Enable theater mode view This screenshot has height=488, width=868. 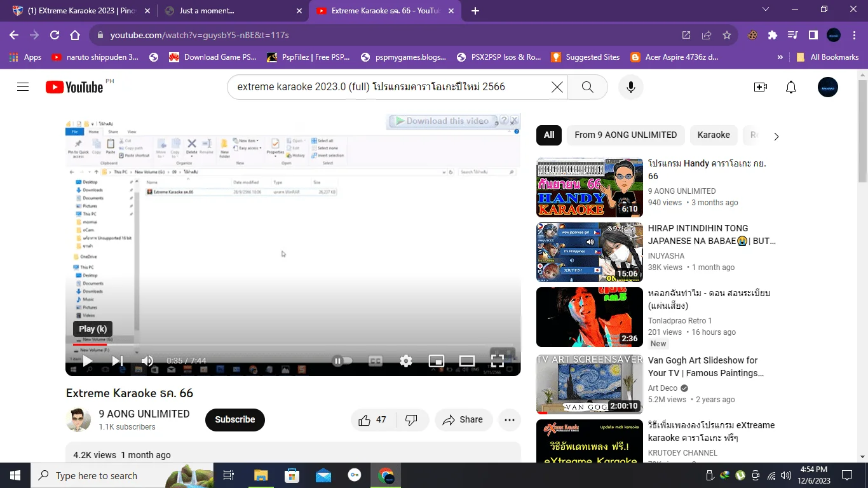click(x=467, y=361)
